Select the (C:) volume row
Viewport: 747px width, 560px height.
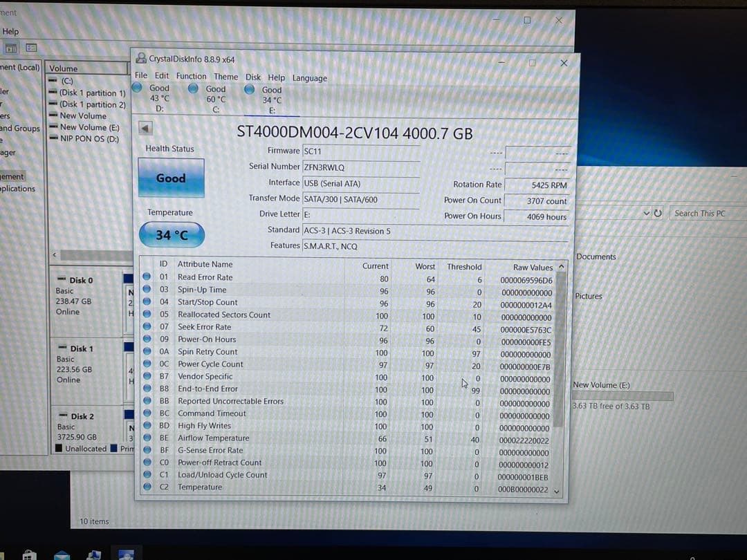point(66,81)
